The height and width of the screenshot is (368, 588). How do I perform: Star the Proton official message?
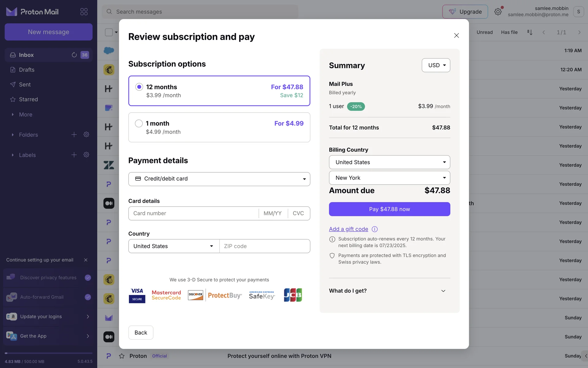[x=122, y=356]
